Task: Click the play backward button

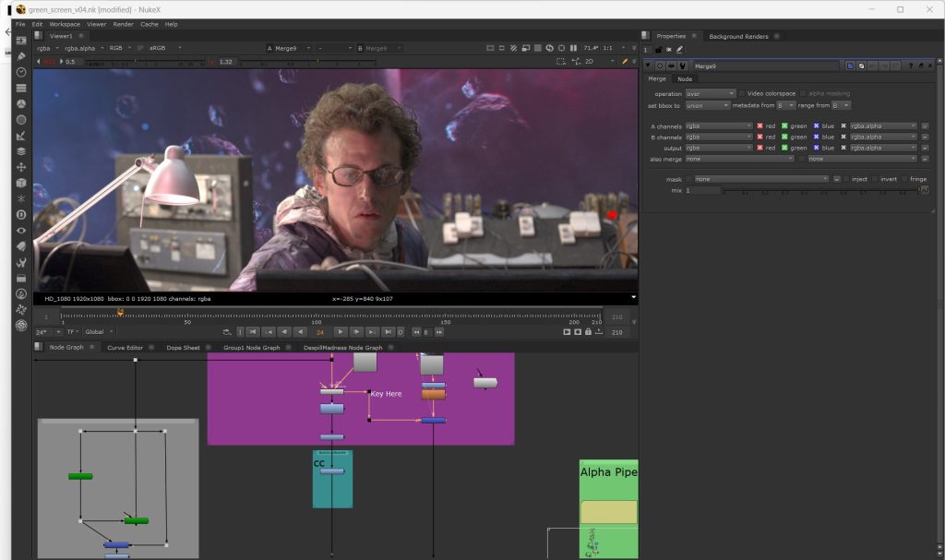Action: pyautogui.click(x=300, y=331)
